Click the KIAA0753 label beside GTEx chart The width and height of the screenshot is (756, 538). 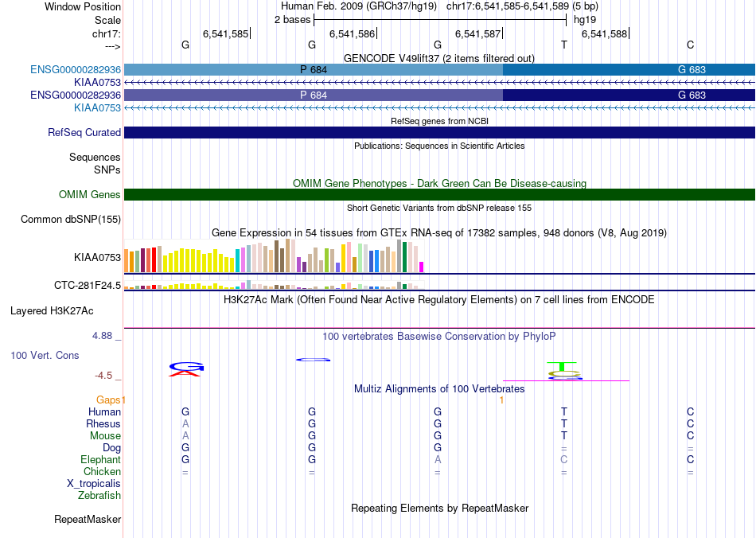tap(97, 257)
